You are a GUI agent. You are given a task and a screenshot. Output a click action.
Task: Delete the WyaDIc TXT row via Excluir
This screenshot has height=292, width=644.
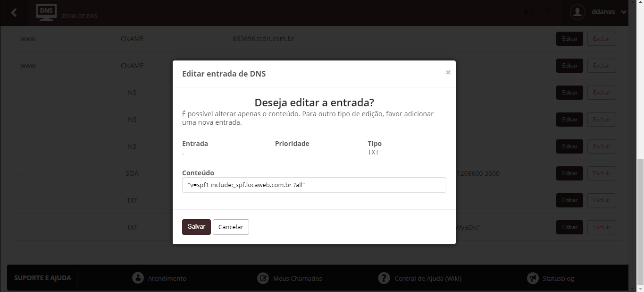602,227
